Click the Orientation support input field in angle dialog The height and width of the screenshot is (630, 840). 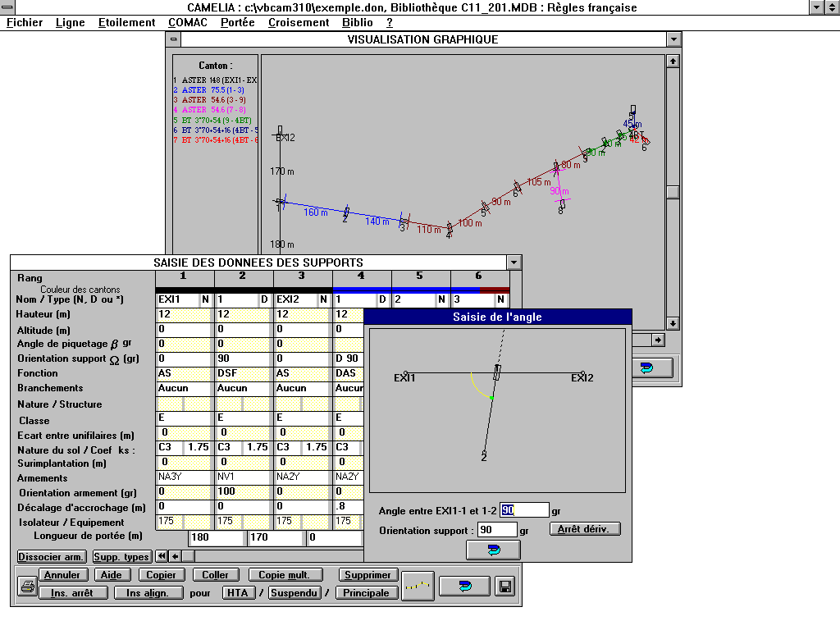498,530
